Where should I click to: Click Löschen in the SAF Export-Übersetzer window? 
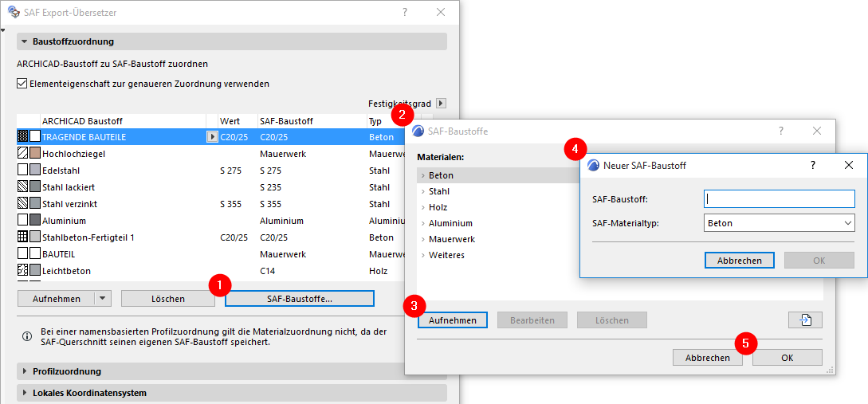[167, 298]
